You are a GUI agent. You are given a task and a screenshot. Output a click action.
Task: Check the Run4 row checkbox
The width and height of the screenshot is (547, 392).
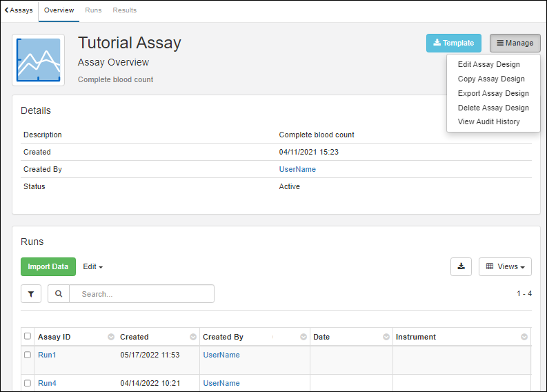pos(28,383)
